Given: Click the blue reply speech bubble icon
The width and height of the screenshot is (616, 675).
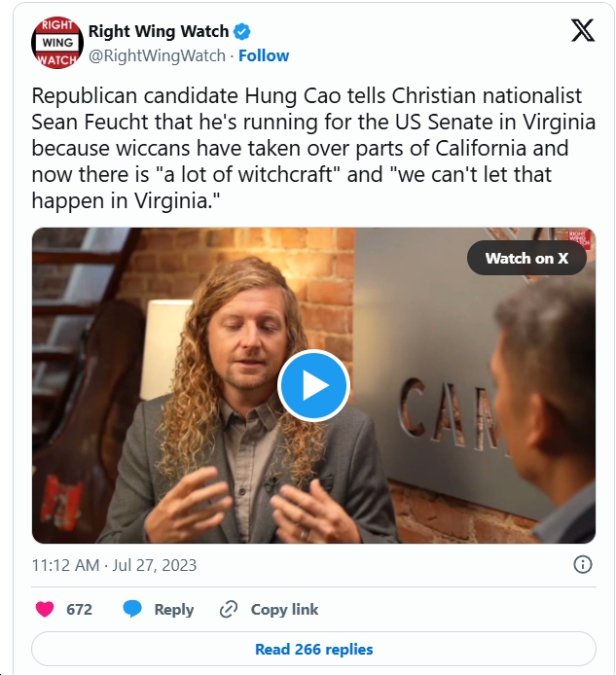Looking at the screenshot, I should point(132,610).
